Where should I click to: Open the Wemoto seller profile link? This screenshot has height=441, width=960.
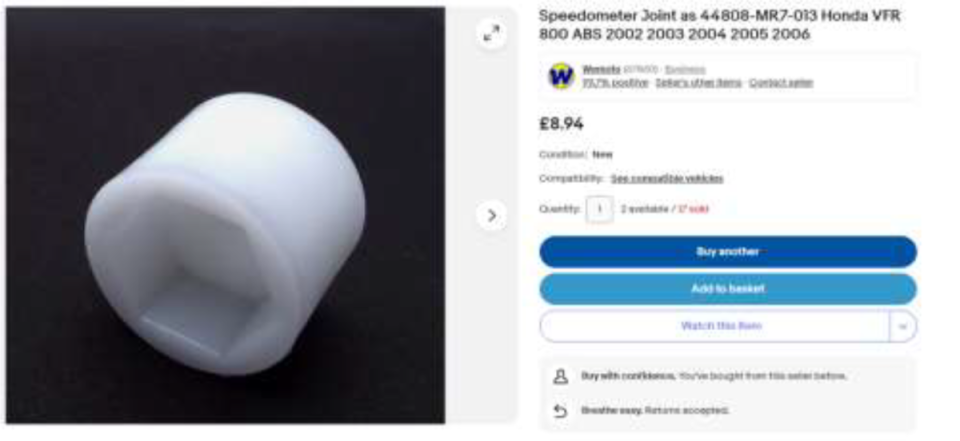(601, 69)
